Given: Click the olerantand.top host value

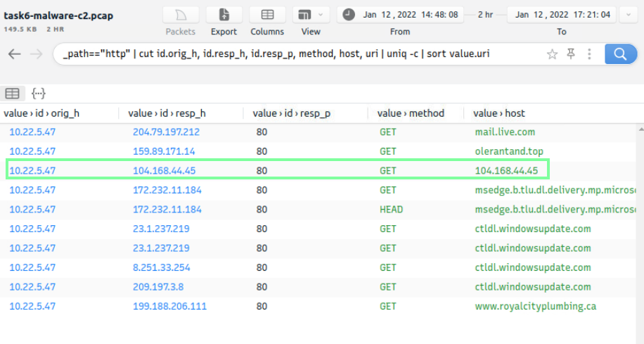Looking at the screenshot, I should (x=509, y=151).
